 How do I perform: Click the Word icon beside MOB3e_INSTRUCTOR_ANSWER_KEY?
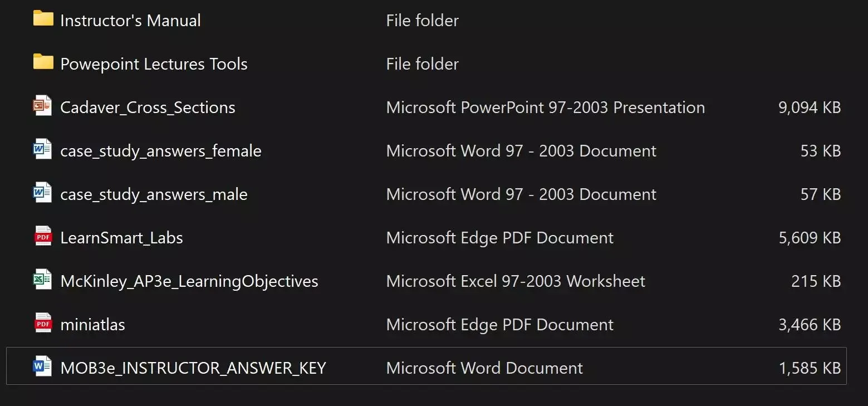click(x=43, y=367)
